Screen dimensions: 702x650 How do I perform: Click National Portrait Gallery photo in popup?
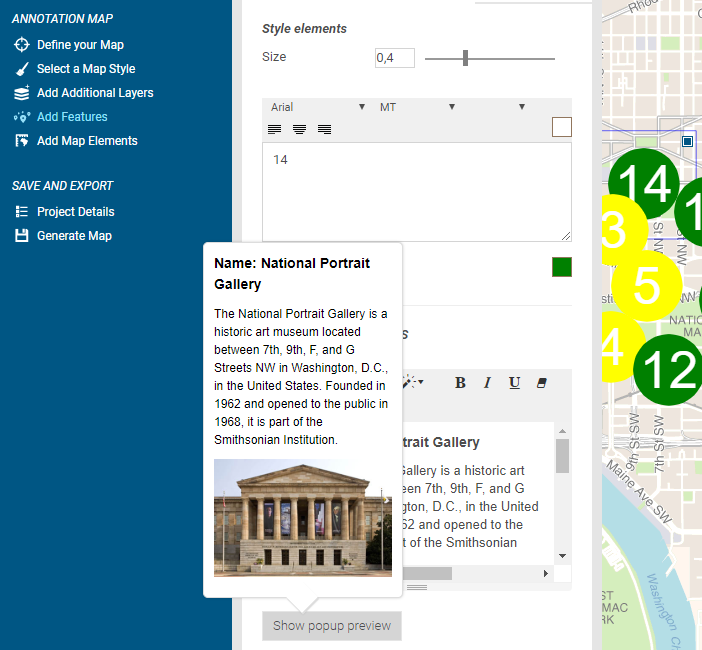pos(303,518)
